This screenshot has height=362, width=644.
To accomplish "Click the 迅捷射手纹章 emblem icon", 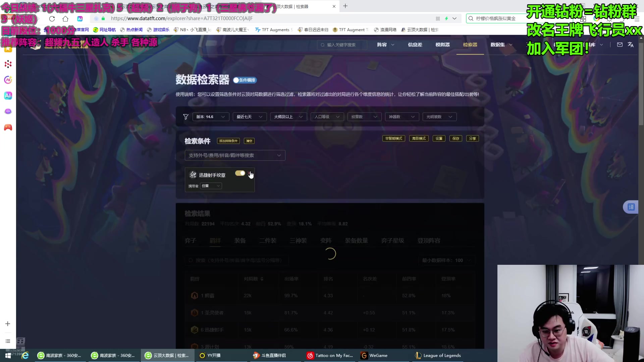I will tap(193, 175).
